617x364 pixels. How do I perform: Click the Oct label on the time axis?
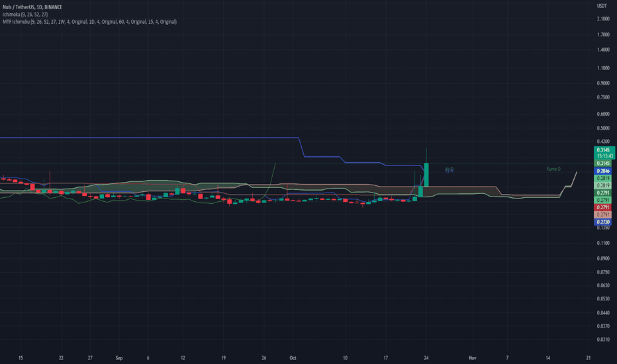293,358
